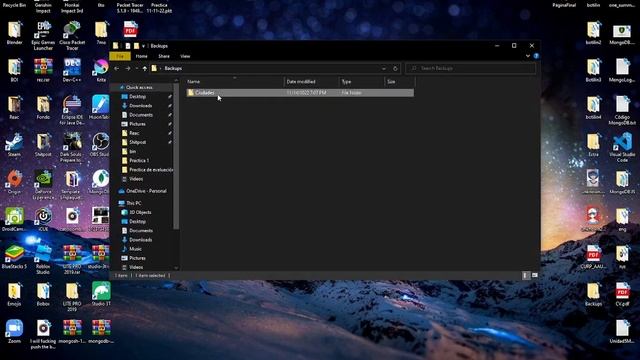
Task: Click the navigation pane scrollbar
Action: (x=176, y=157)
